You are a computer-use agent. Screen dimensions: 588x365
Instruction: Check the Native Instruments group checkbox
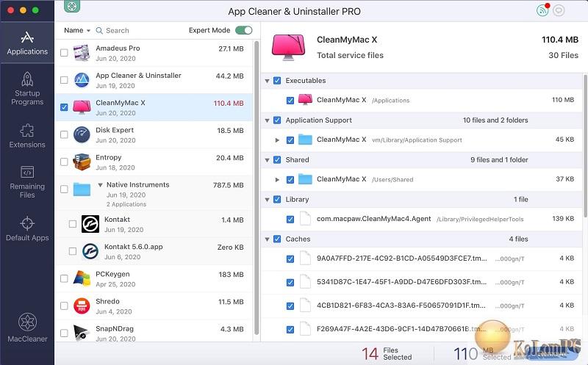[64, 189]
